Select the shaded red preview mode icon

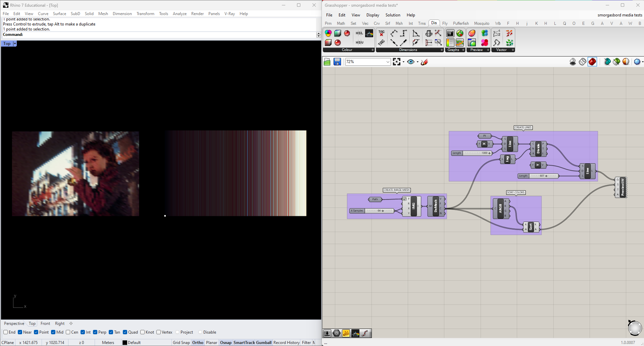click(592, 62)
